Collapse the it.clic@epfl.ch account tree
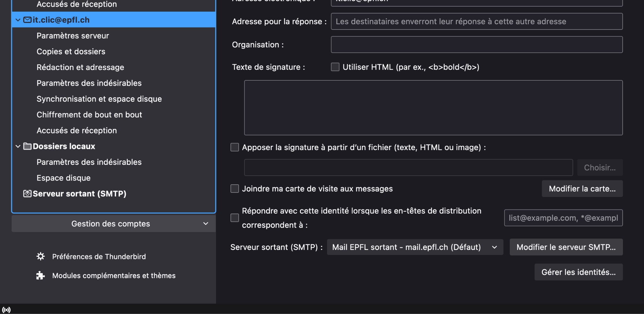 coord(18,20)
